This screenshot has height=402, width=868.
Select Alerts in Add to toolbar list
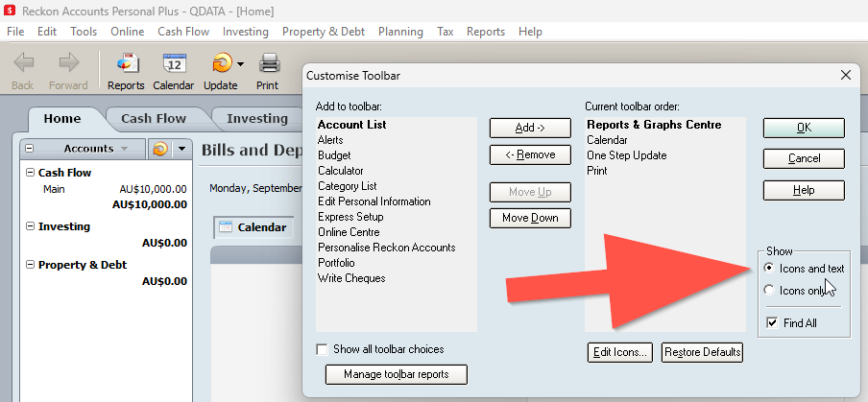[x=330, y=140]
